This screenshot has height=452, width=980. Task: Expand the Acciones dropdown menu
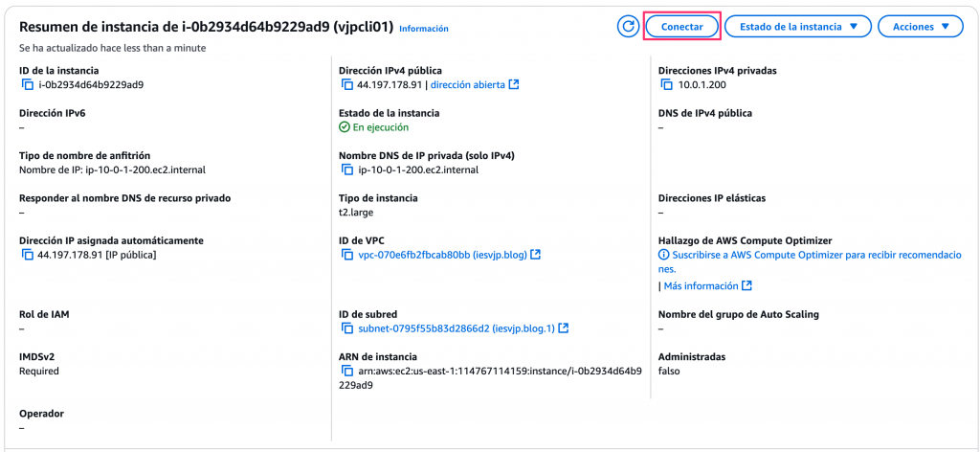(920, 27)
